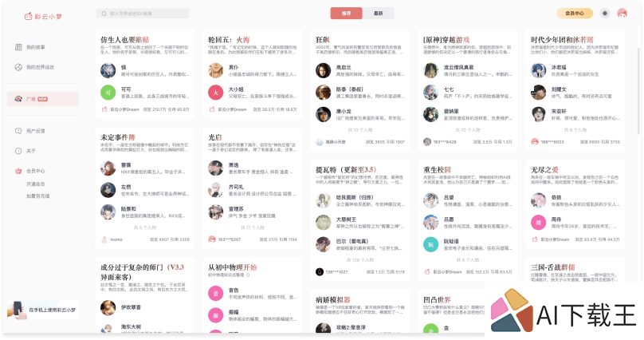
Task: Click the 男仆 character avatar
Action: pos(216,70)
